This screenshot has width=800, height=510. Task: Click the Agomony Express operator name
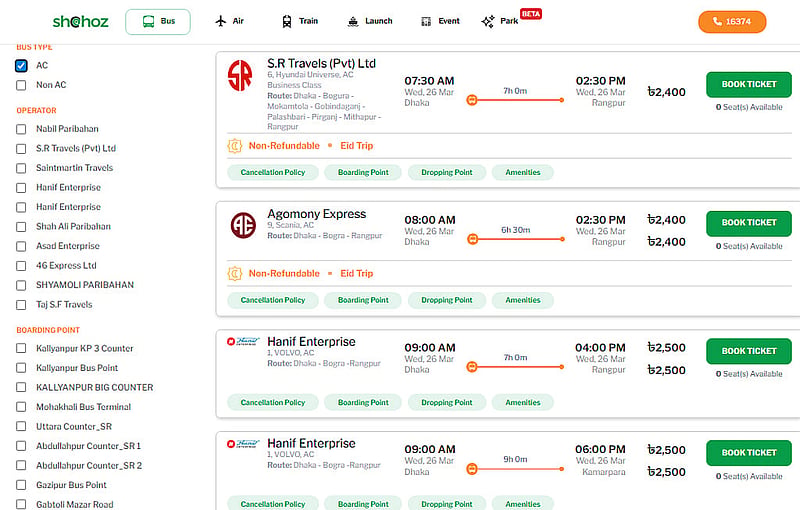point(316,214)
